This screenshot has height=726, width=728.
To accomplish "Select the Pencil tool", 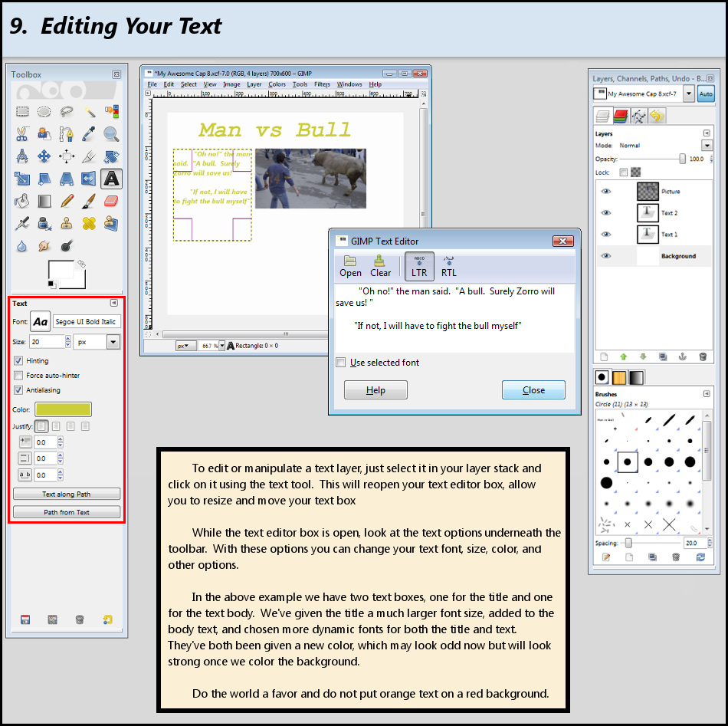I will (67, 201).
